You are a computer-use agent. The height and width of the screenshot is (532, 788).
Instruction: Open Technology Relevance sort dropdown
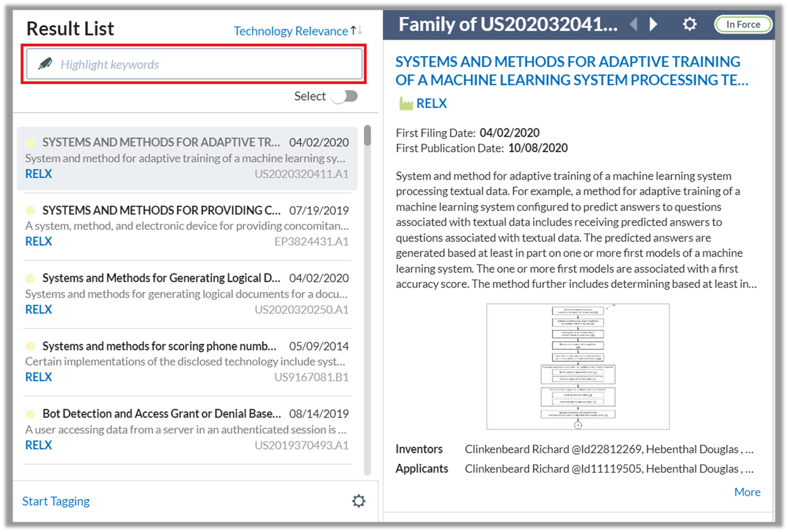pyautogui.click(x=291, y=31)
